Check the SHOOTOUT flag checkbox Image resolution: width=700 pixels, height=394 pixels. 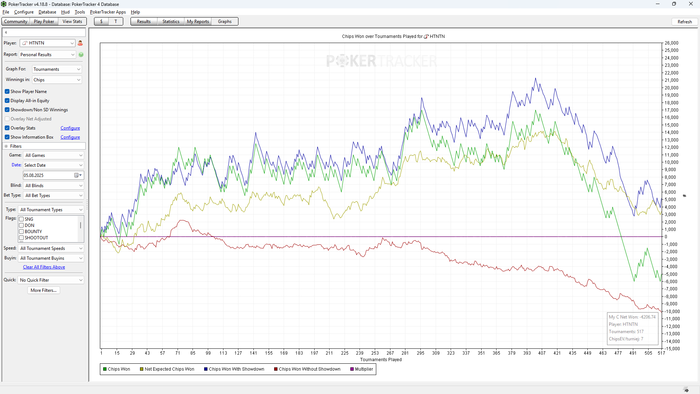(x=21, y=238)
